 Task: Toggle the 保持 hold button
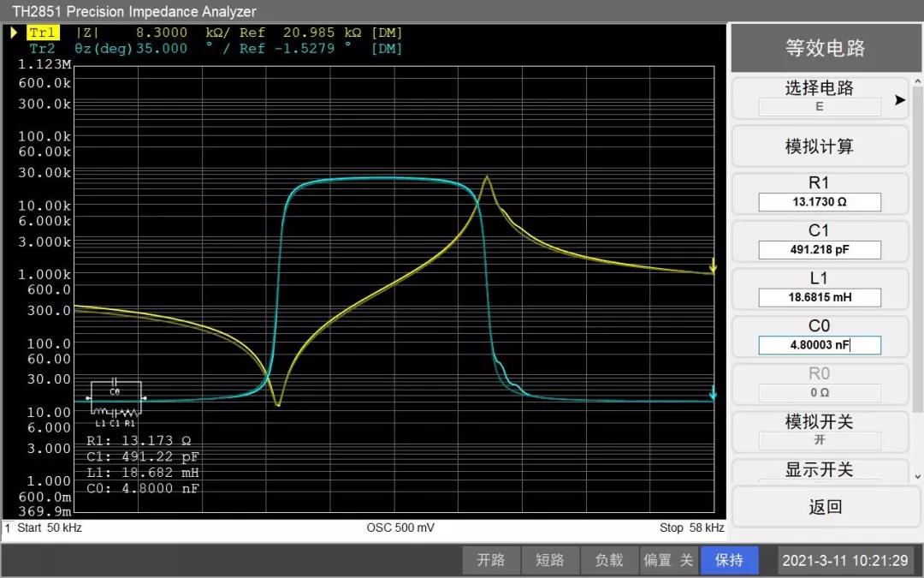(729, 560)
